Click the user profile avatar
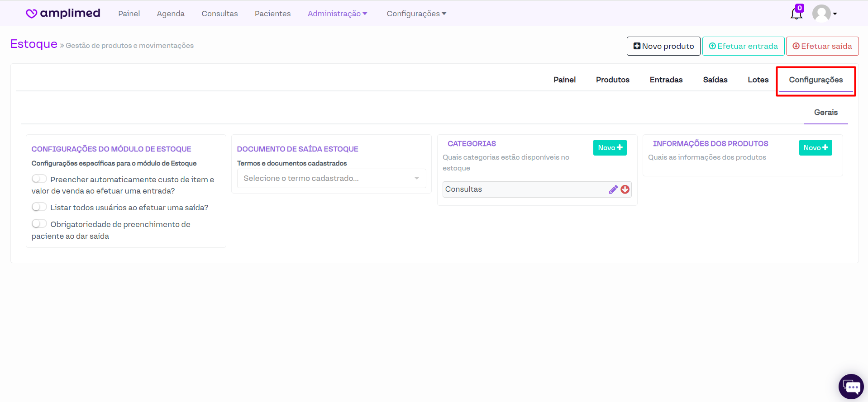The height and width of the screenshot is (402, 868). click(x=821, y=14)
